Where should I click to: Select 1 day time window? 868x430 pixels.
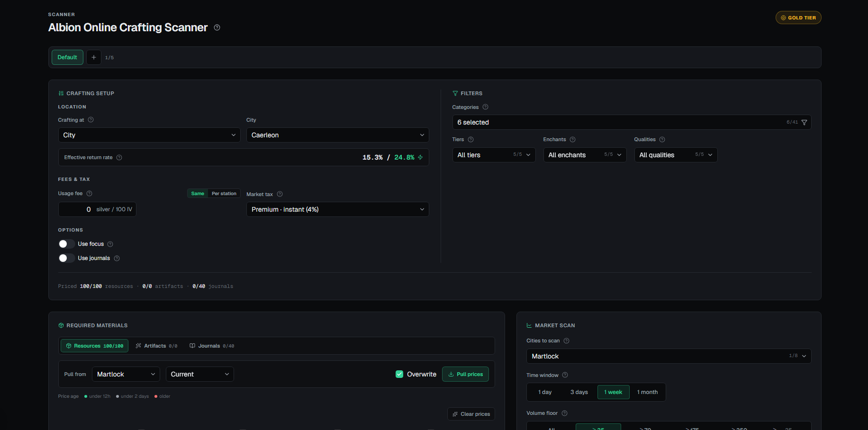tap(545, 392)
